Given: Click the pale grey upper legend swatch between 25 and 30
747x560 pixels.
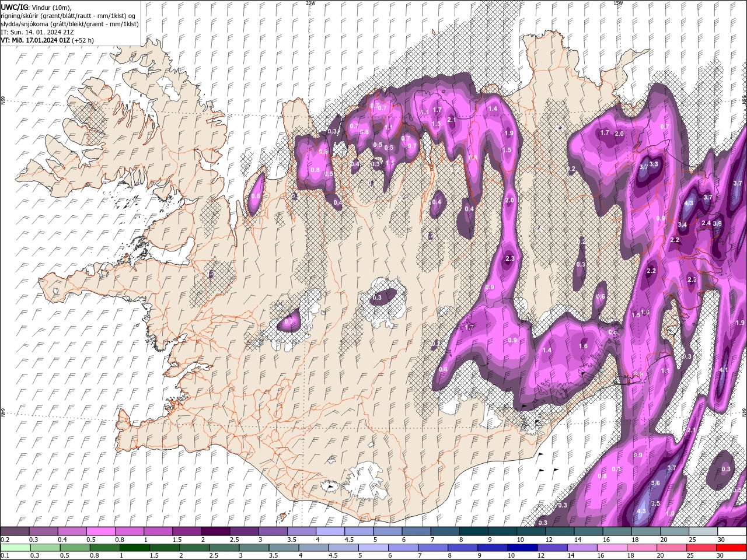Looking at the screenshot, I should coord(704,531).
